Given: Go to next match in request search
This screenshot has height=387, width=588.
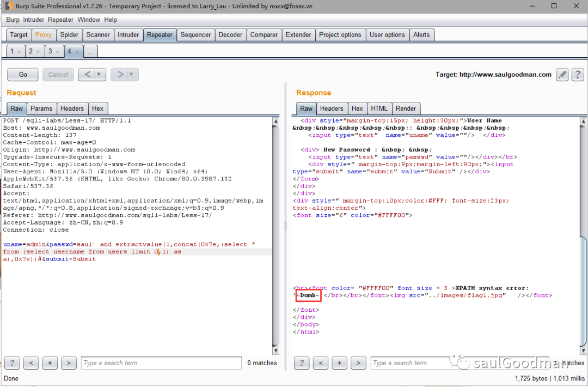Looking at the screenshot, I should 69,363.
